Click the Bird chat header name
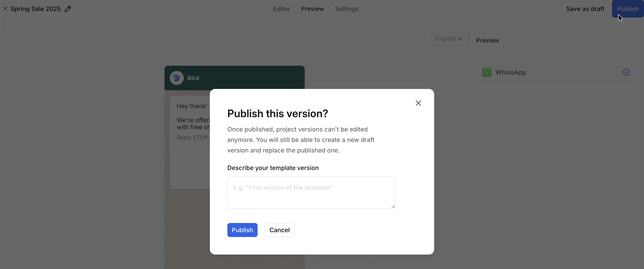The width and height of the screenshot is (644, 269). [x=193, y=78]
